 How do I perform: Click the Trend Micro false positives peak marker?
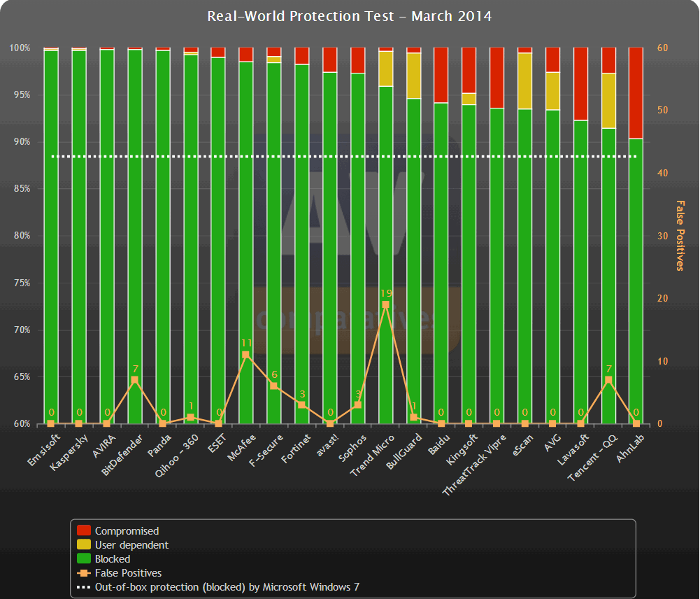click(x=384, y=303)
